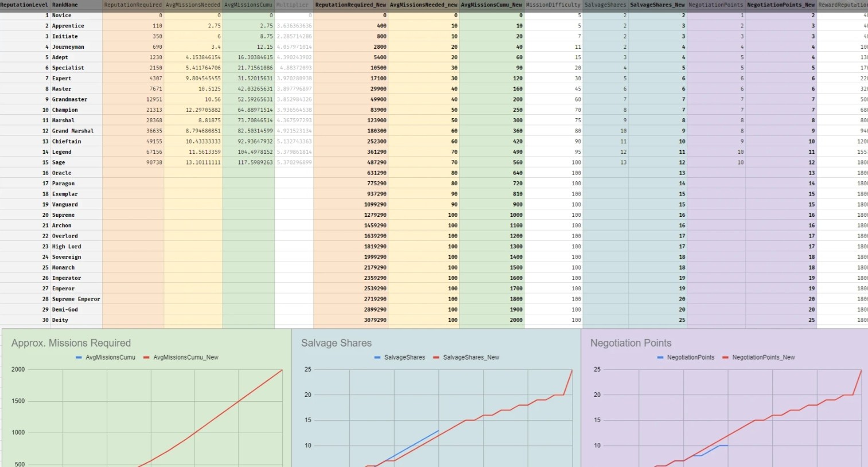The width and height of the screenshot is (868, 467).
Task: Click the ReputationRequired_New column header
Action: [351, 5]
